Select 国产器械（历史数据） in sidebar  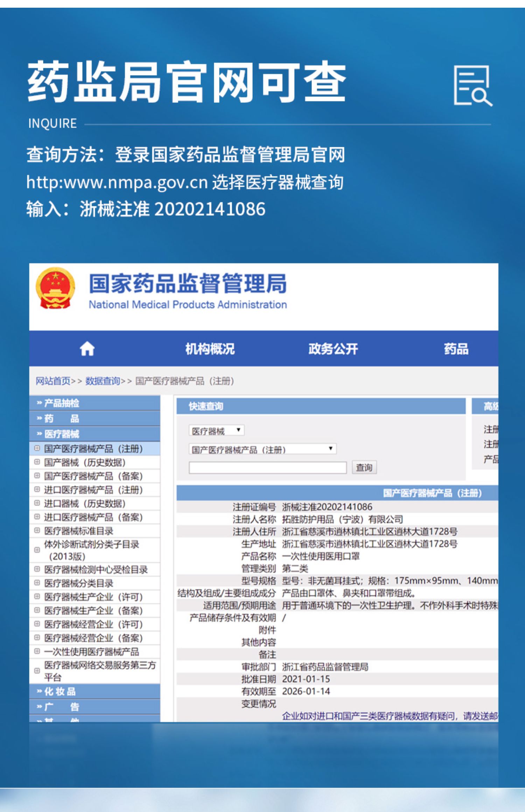(94, 462)
